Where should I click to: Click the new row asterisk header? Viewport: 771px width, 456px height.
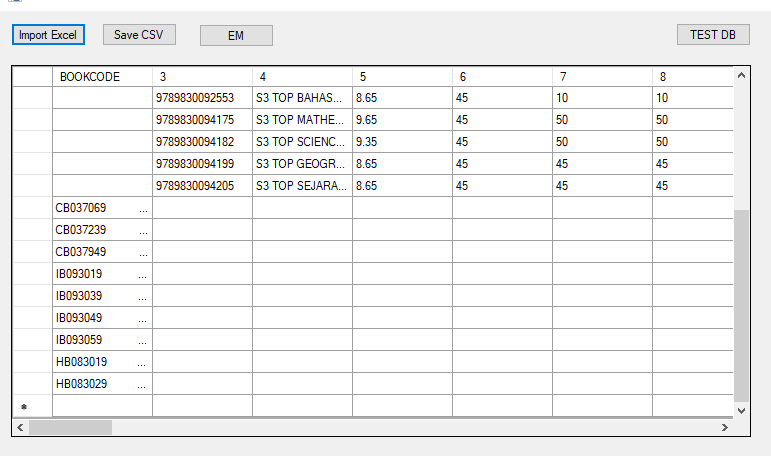(32, 406)
